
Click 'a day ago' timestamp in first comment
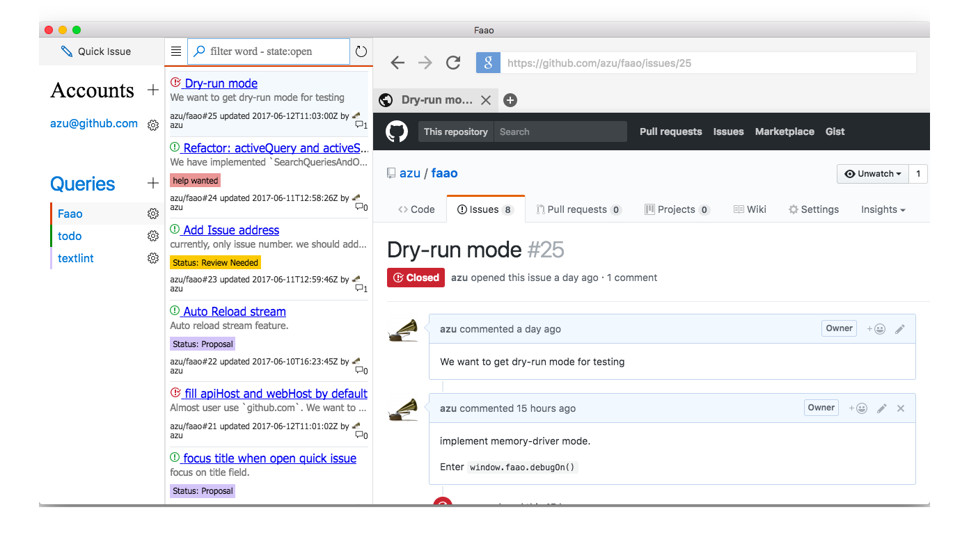pyautogui.click(x=538, y=329)
